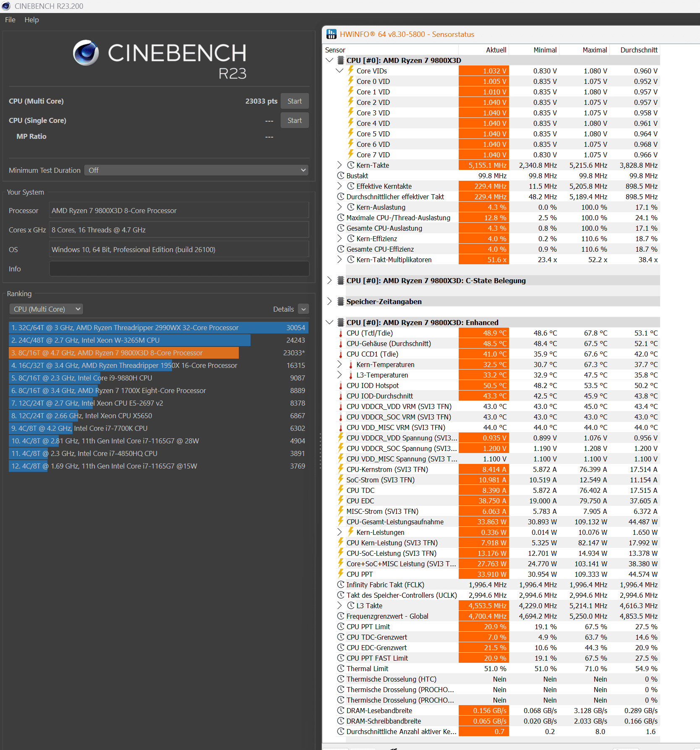Expand the L3-Temperaturen row
This screenshot has height=750, width=700.
point(340,375)
